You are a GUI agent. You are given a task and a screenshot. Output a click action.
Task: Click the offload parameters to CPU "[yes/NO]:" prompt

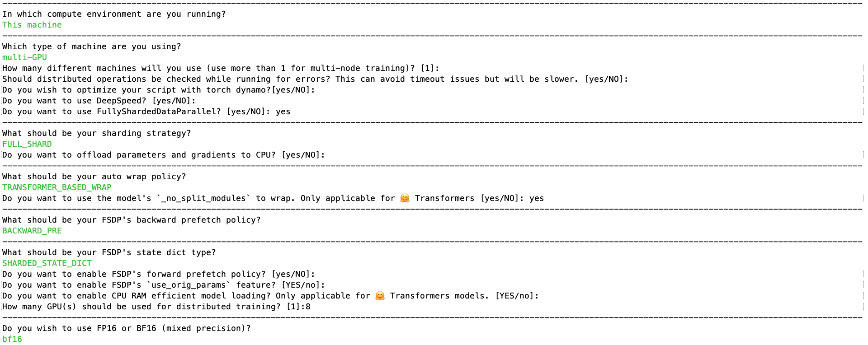coord(303,155)
